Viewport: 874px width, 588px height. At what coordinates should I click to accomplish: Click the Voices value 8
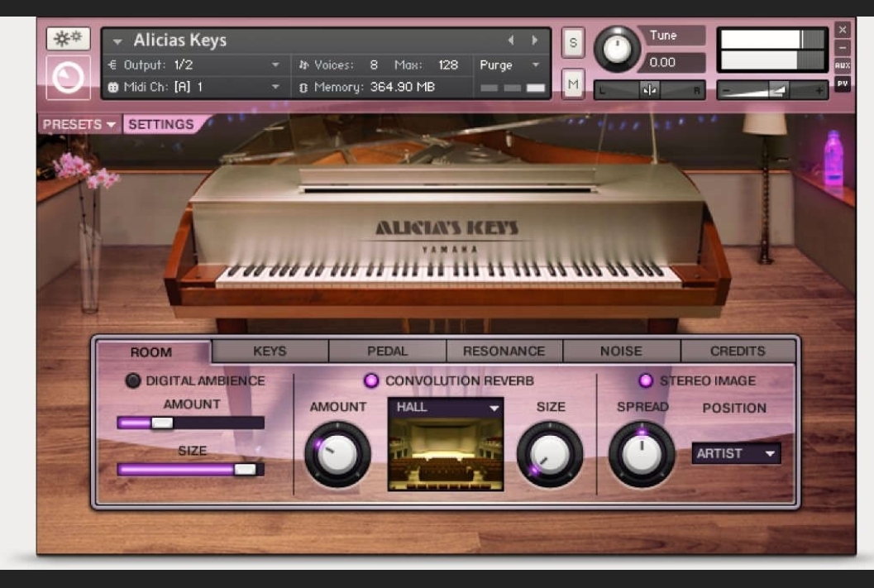point(374,65)
